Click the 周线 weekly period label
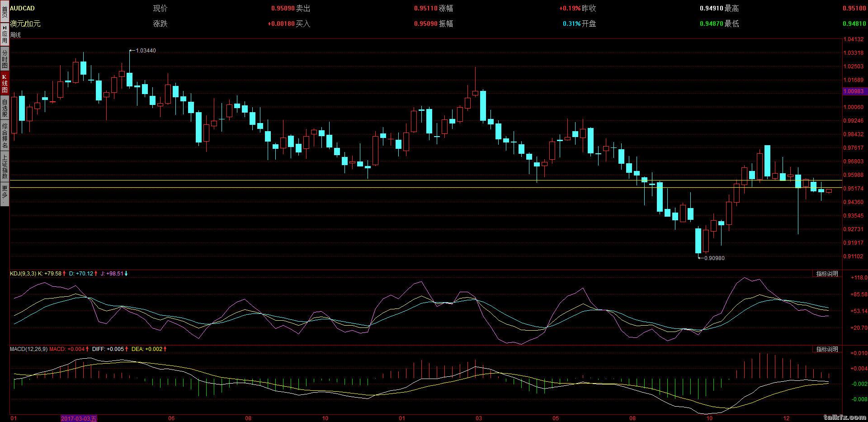Screen dimensions: 868x422 [x=15, y=35]
